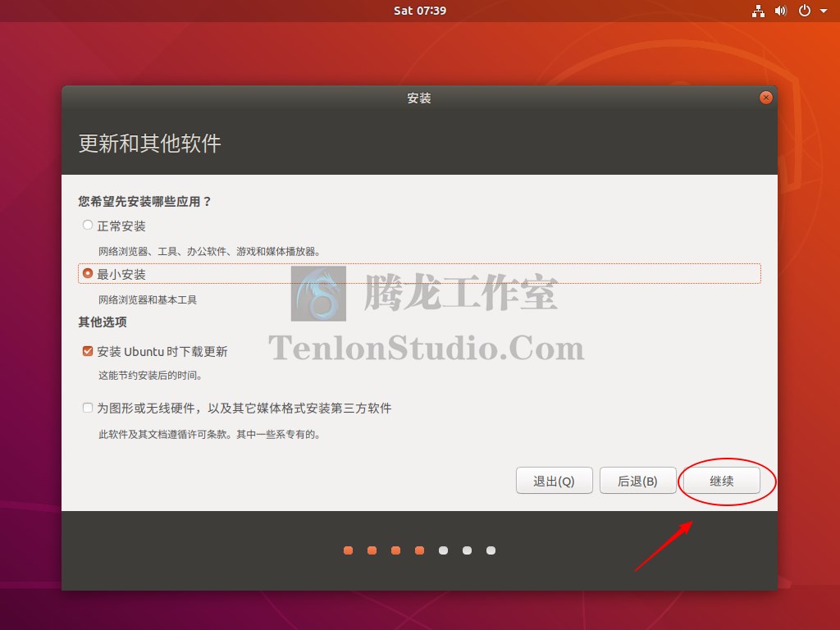The width and height of the screenshot is (840, 630).
Task: Click the 网络浏览器和基本工具 description text
Action: [x=148, y=299]
